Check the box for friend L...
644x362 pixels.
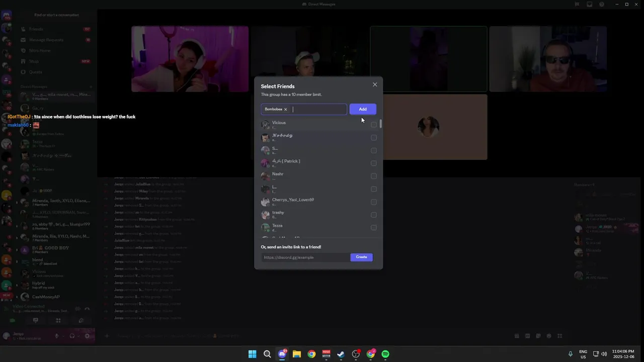(x=374, y=189)
